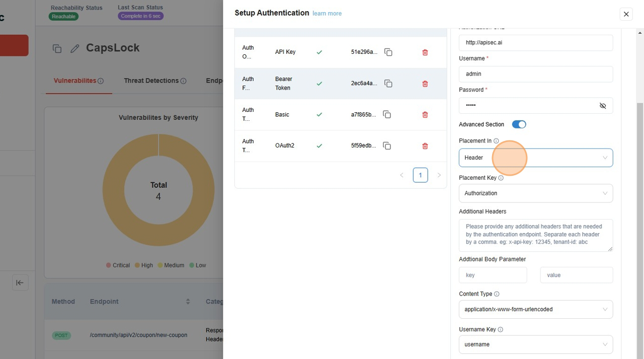Viewport: 644px width, 359px height.
Task: Click the copy icon beside CapsLock title
Action: coord(57,48)
